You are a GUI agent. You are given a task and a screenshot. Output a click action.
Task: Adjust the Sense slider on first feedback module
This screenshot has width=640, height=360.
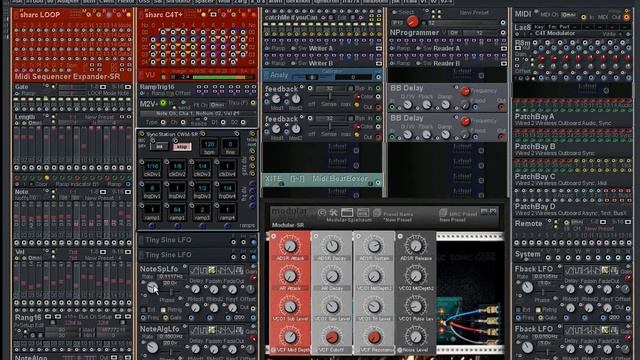point(329,97)
